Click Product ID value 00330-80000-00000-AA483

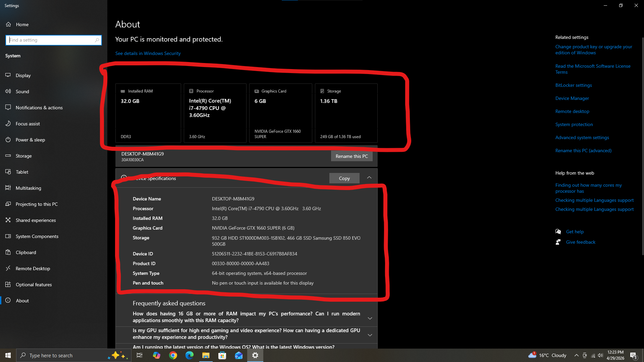240,263
